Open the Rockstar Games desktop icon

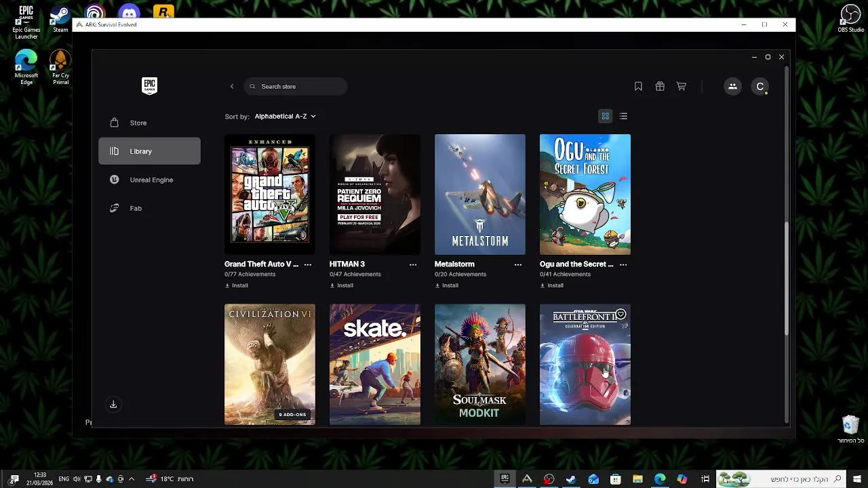163,12
